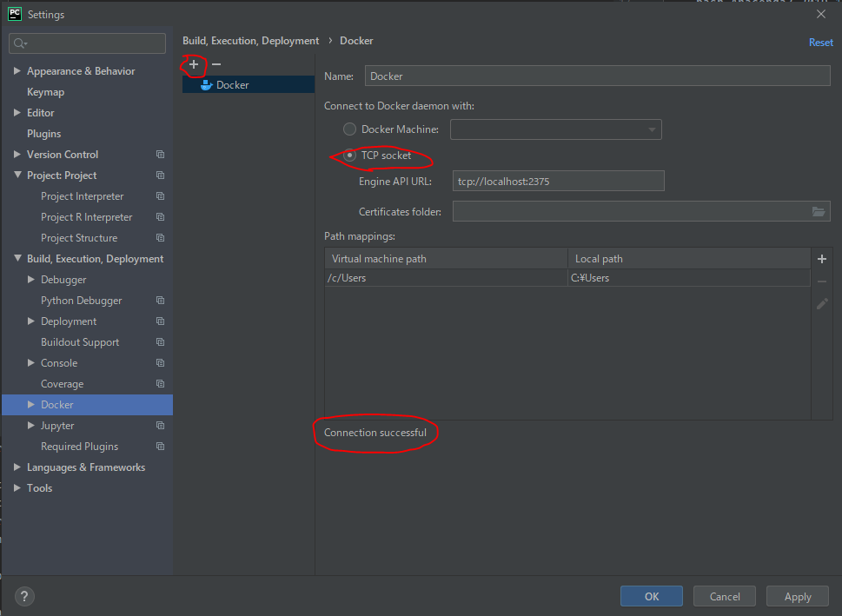Expand the Console node
Image resolution: width=842 pixels, height=616 pixels.
coord(31,362)
